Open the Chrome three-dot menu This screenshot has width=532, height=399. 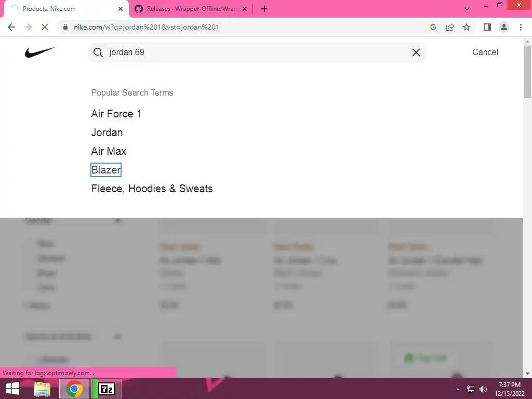click(x=521, y=27)
